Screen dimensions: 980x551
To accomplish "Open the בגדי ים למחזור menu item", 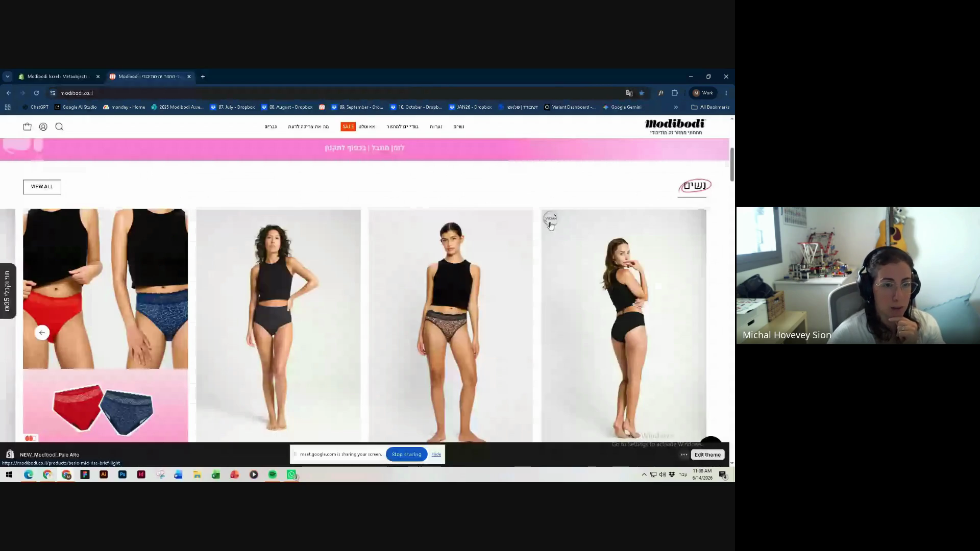I will click(402, 127).
